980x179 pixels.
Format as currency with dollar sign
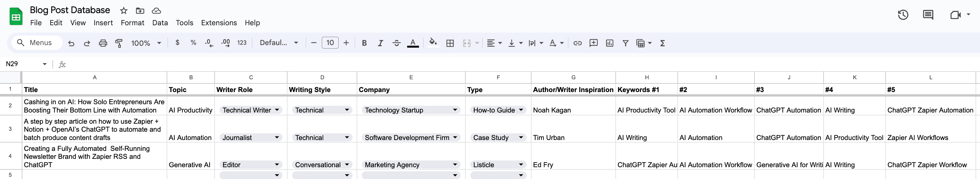coord(177,43)
